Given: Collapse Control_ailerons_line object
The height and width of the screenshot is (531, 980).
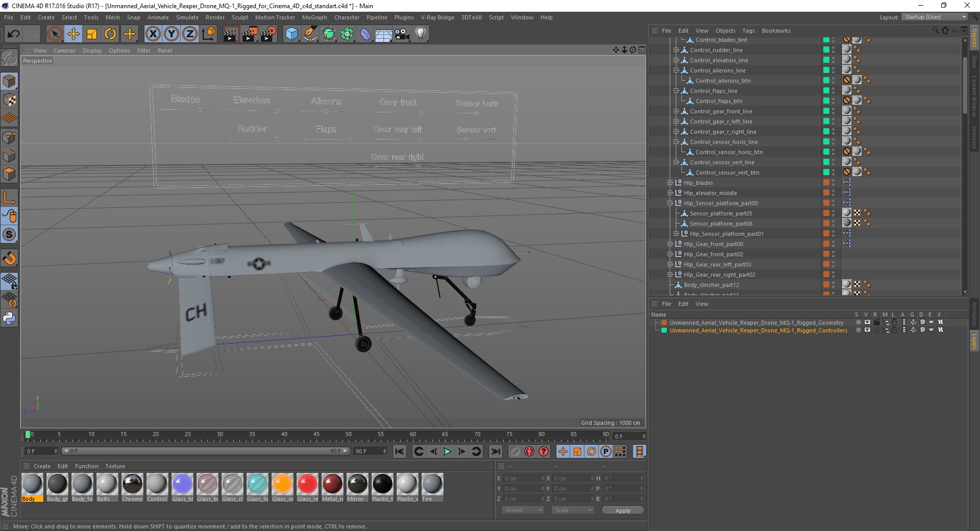Looking at the screenshot, I should tap(676, 70).
